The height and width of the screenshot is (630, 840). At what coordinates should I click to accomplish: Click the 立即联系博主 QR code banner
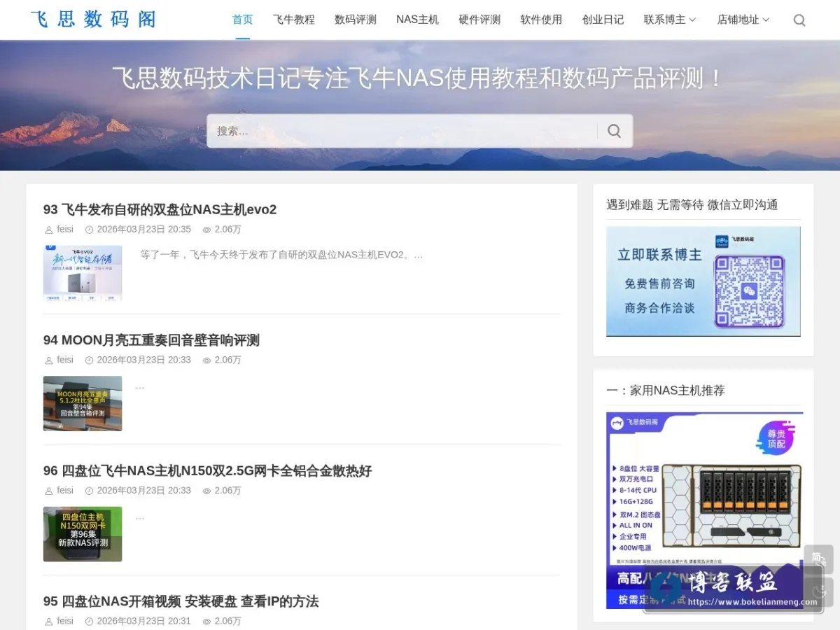[x=703, y=281]
